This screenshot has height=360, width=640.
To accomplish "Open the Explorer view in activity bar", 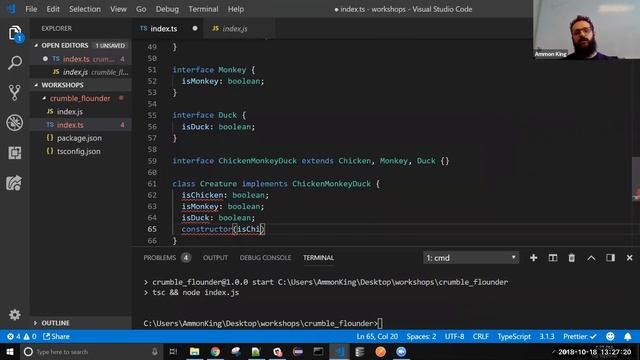I will 15,33.
